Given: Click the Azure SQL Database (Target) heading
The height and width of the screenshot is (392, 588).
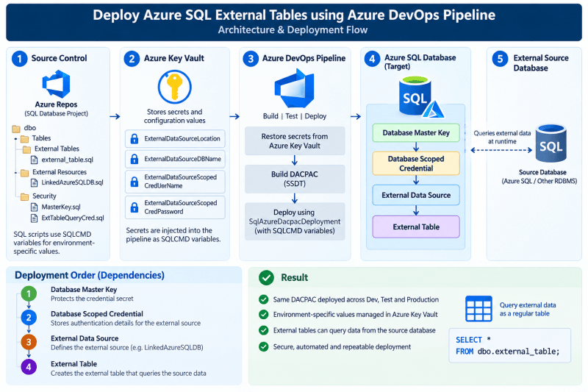Looking at the screenshot, I should click(x=420, y=62).
